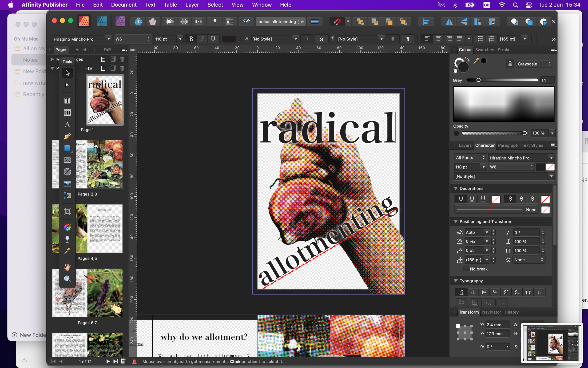The image size is (588, 368).
Task: Select the Frame Text tool
Action: [x=67, y=101]
